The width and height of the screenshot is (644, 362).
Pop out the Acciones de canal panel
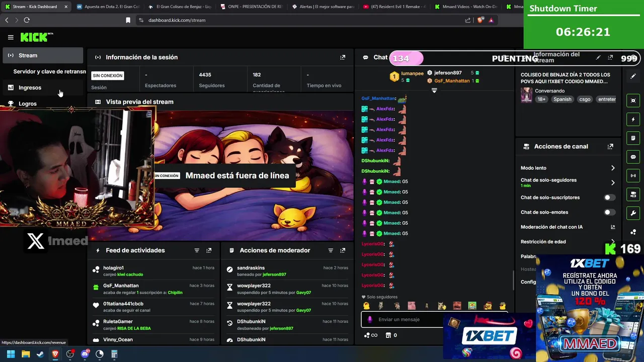pyautogui.click(x=610, y=146)
